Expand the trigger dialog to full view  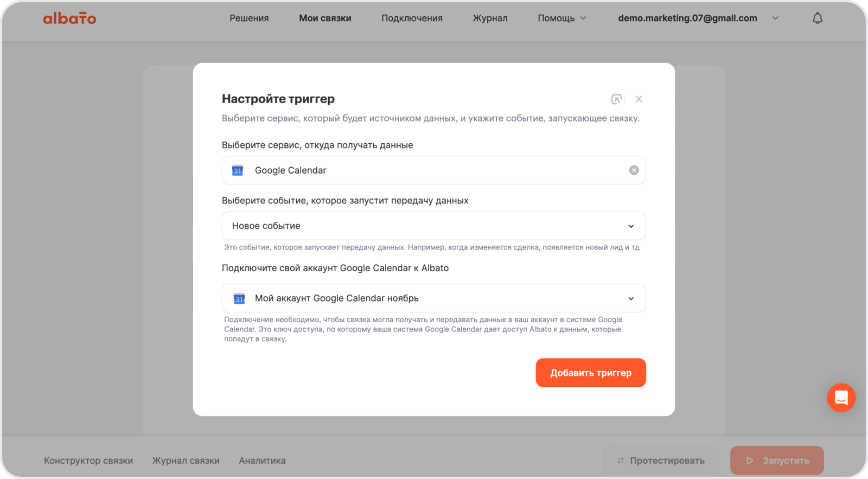(x=616, y=99)
